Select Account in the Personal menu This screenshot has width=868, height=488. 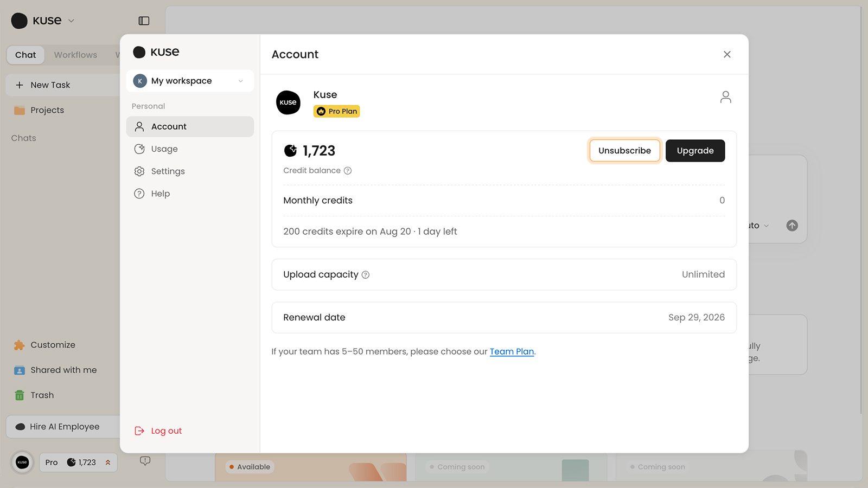(x=190, y=126)
